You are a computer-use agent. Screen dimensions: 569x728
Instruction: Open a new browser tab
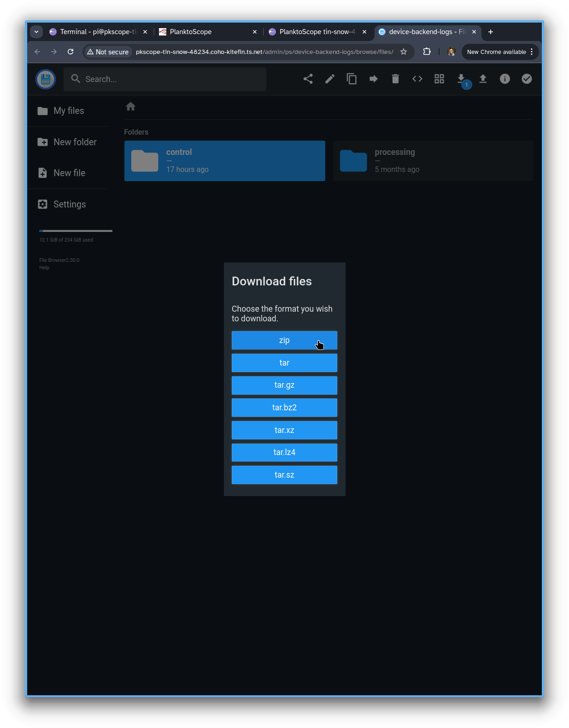pos(491,32)
